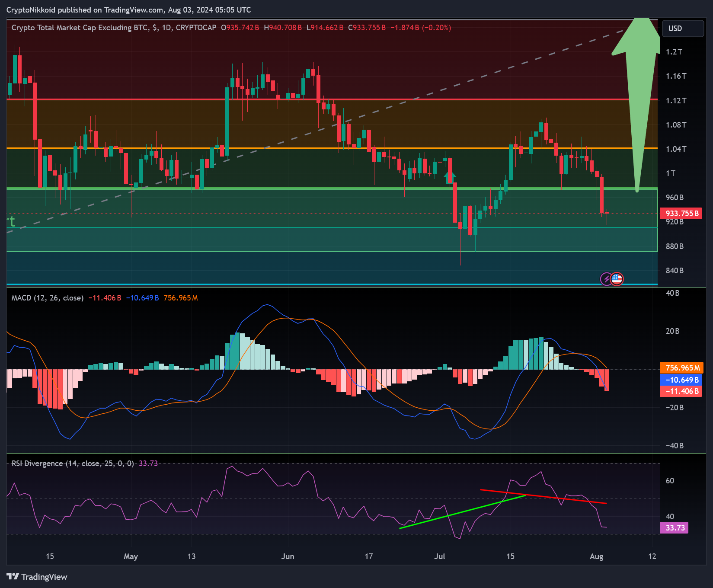Click the 1D timeframe text in chart header
This screenshot has width=713, height=588.
pos(166,28)
